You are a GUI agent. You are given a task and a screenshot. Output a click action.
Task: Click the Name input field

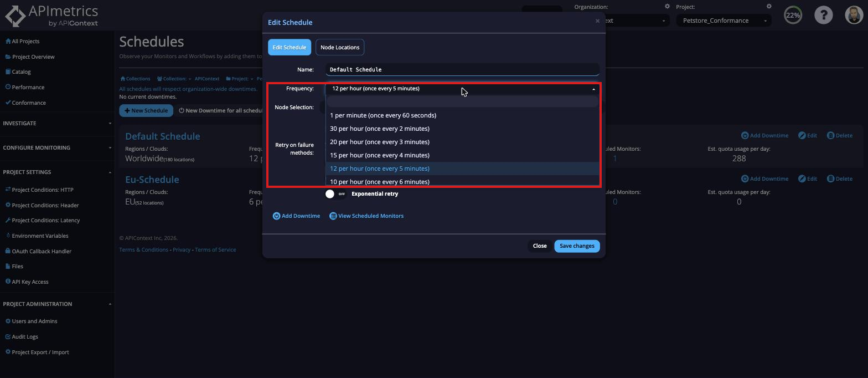point(462,69)
